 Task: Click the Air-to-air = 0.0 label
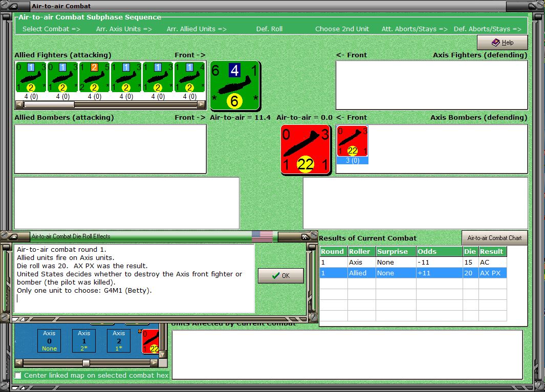pos(304,118)
